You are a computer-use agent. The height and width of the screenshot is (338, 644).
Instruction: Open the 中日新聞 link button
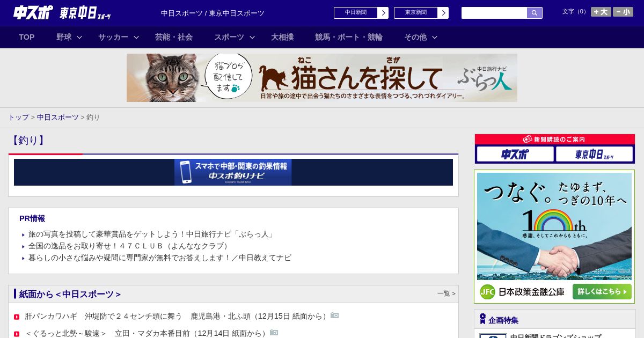coord(361,13)
